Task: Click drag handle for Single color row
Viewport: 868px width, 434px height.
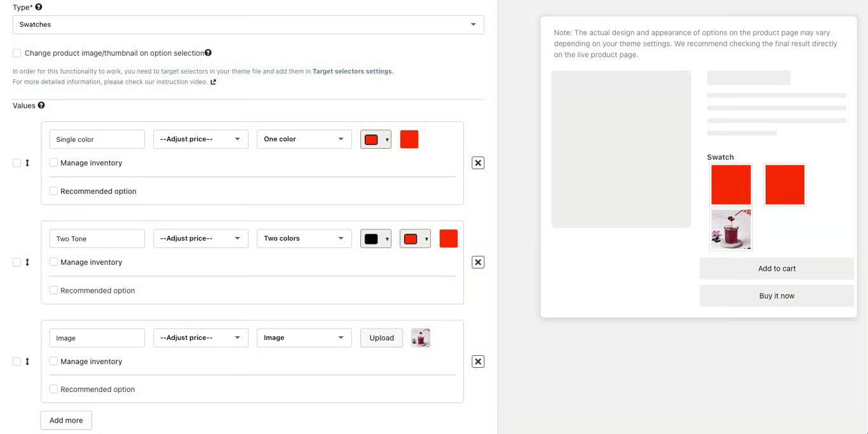Action: tap(27, 163)
